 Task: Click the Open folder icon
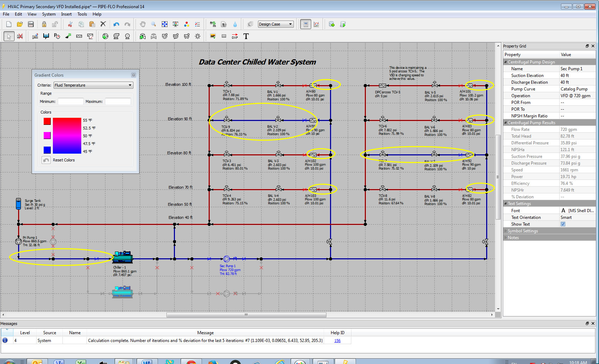coord(20,24)
